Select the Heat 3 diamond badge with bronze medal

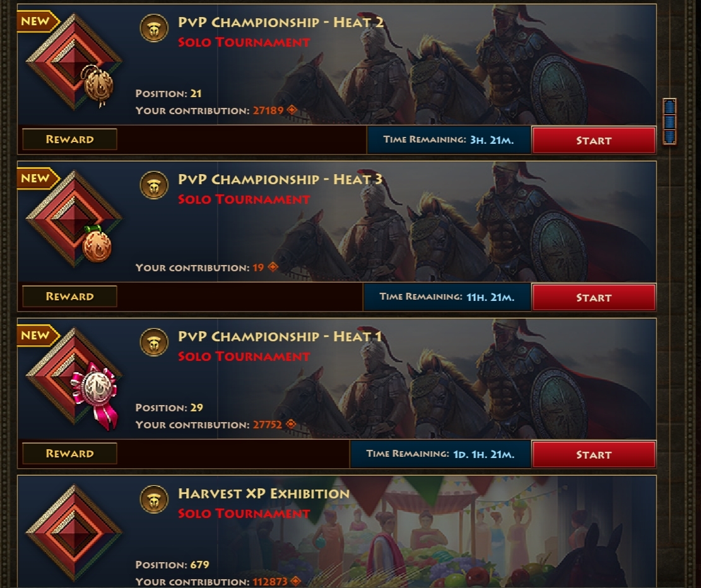tap(74, 218)
